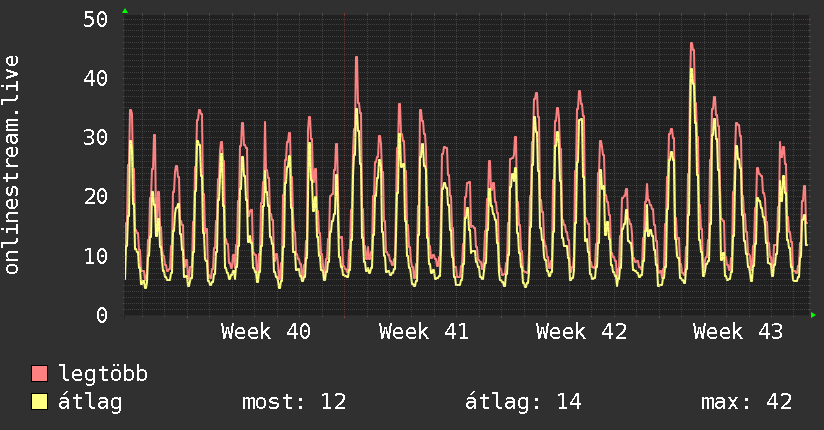Viewport: 824px width, 430px height.
Task: Click the onlinestream.live vertical axis title
Action: (x=11, y=165)
